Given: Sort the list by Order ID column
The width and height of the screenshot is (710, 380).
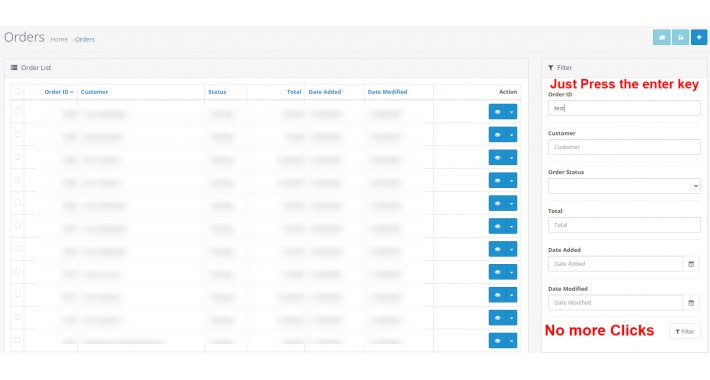Looking at the screenshot, I should point(58,92).
